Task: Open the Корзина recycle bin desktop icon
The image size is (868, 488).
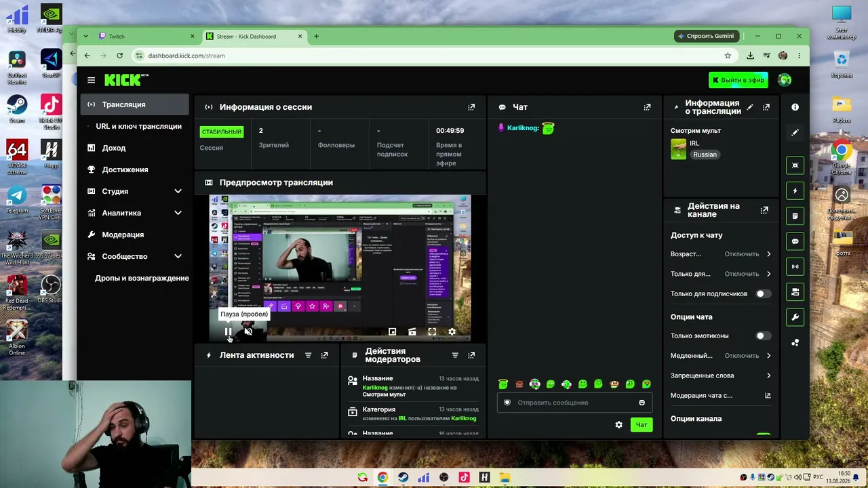Action: [x=842, y=64]
